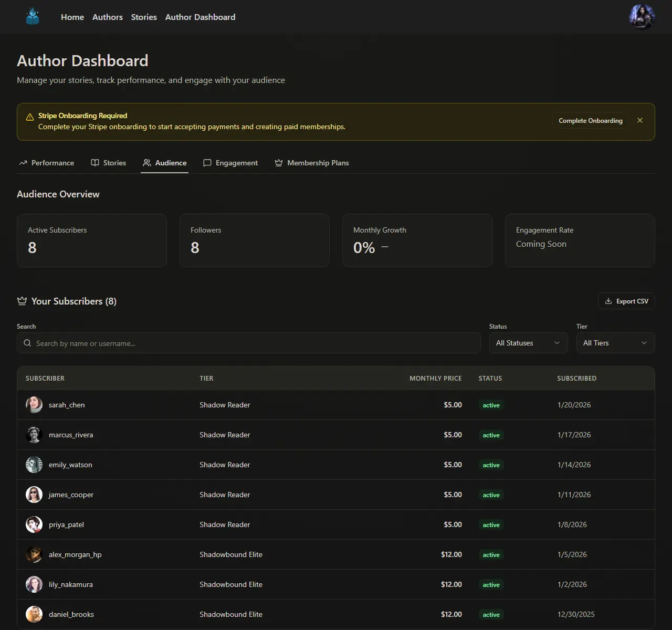Viewport: 672px width, 630px height.
Task: Navigate to the Authors page
Action: pyautogui.click(x=107, y=17)
